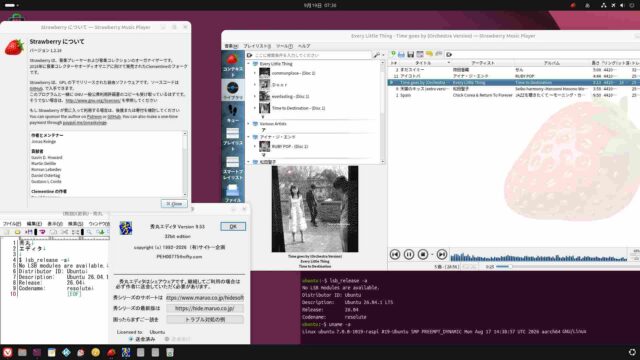Click the new playlist icon in playlist toolbar
This screenshot has width=640, height=360.
click(393, 54)
